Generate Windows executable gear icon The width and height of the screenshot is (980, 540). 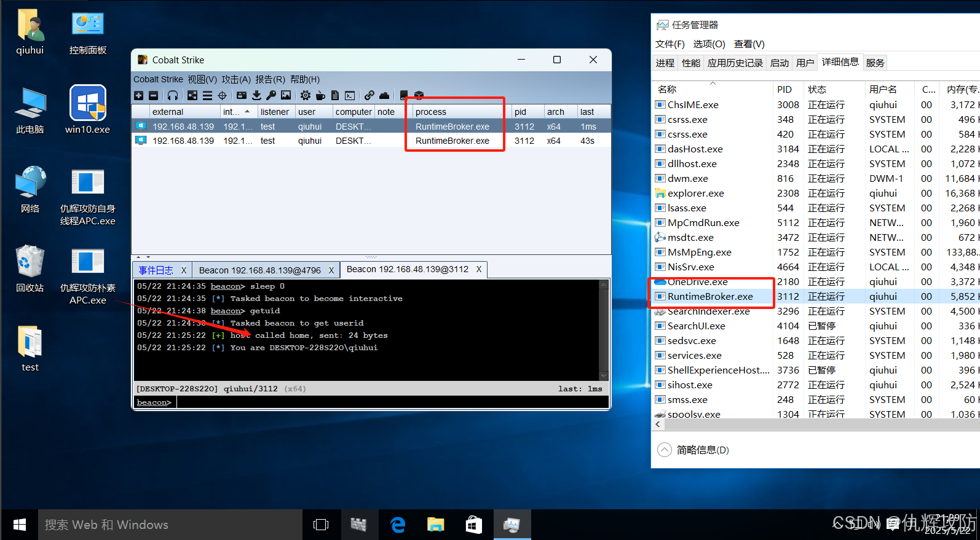click(x=306, y=95)
